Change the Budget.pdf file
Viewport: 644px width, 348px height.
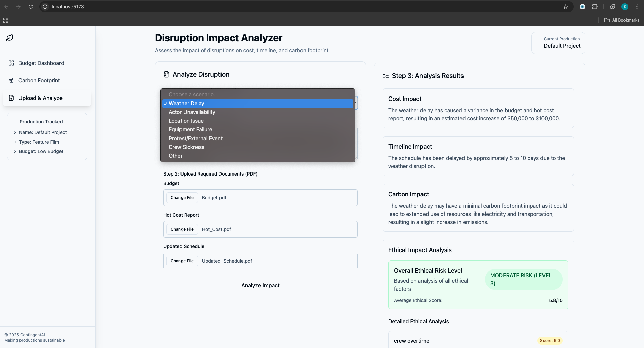click(x=182, y=198)
